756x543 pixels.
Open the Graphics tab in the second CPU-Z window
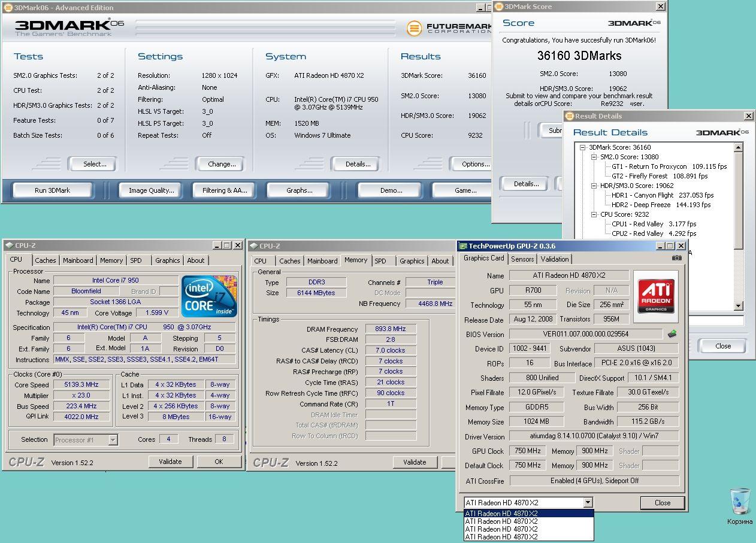click(412, 261)
